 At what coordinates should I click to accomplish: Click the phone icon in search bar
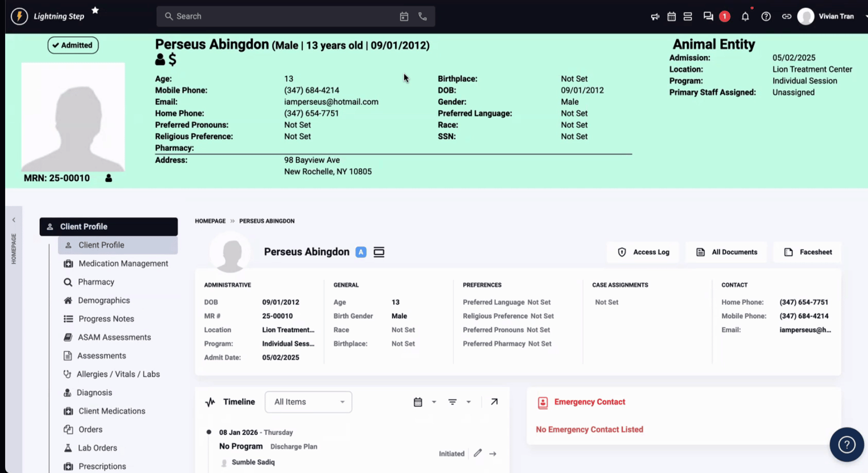[x=423, y=17]
